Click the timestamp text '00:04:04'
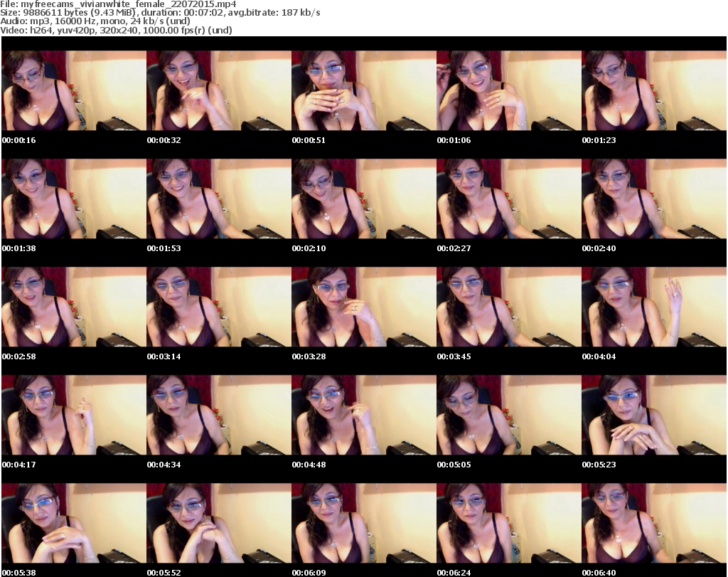Viewport: 728px width, 577px height. tap(599, 356)
